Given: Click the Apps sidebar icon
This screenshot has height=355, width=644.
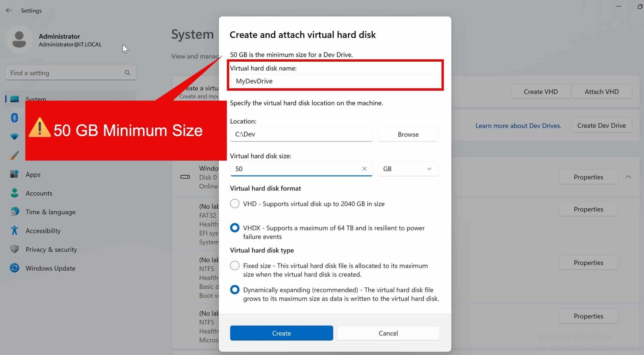Looking at the screenshot, I should pyautogui.click(x=14, y=174).
